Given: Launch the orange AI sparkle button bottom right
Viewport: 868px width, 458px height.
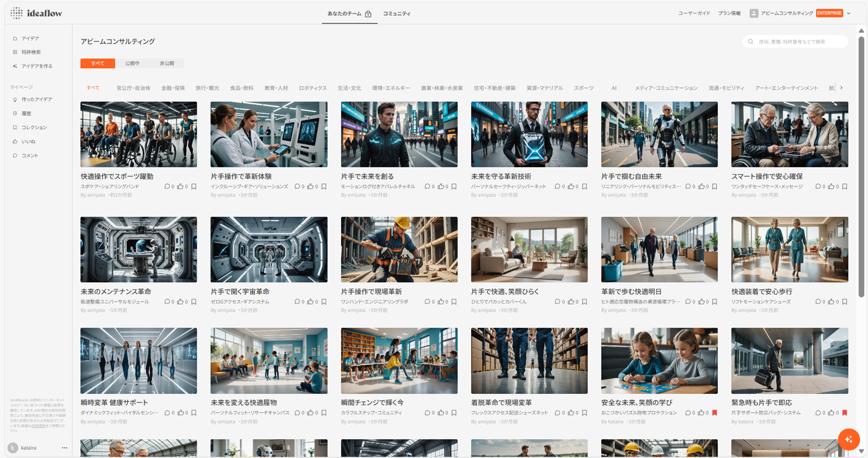Looking at the screenshot, I should point(849,439).
